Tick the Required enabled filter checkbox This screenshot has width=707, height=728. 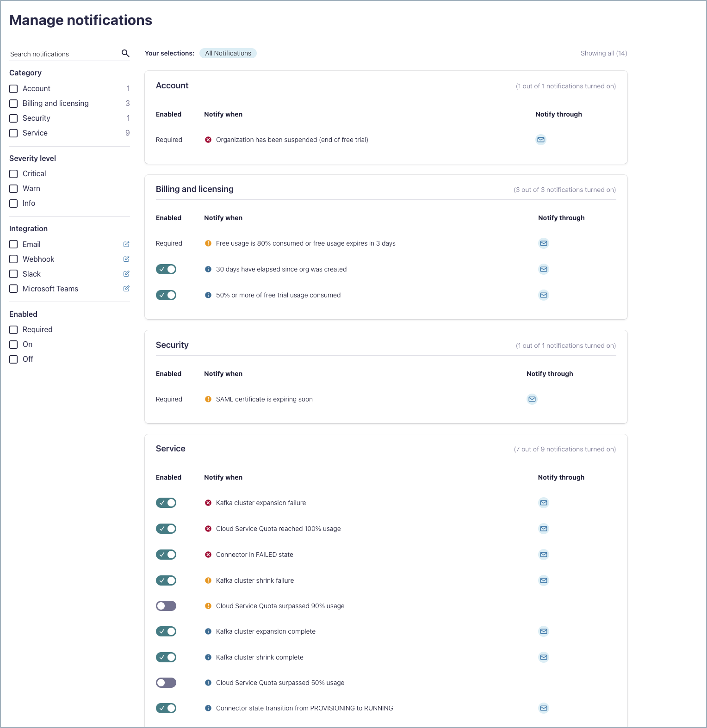pyautogui.click(x=14, y=330)
